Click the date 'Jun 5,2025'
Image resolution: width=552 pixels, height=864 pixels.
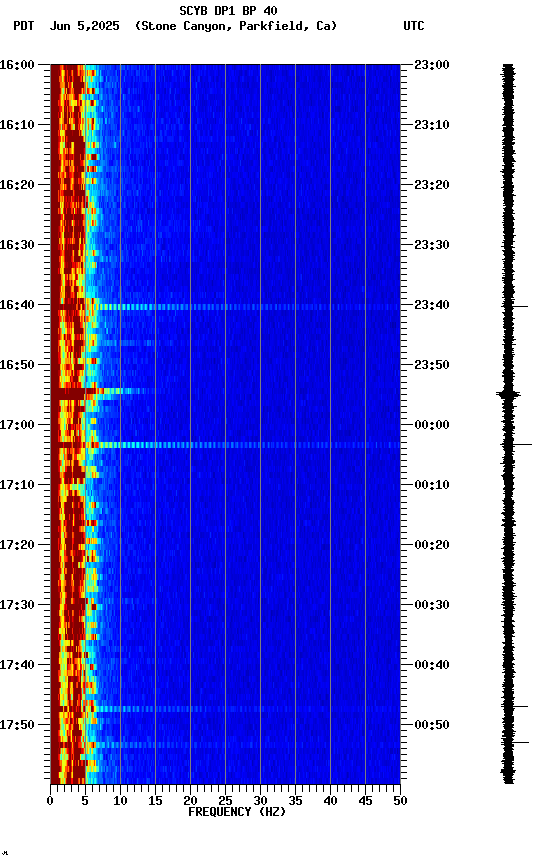pyautogui.click(x=84, y=26)
